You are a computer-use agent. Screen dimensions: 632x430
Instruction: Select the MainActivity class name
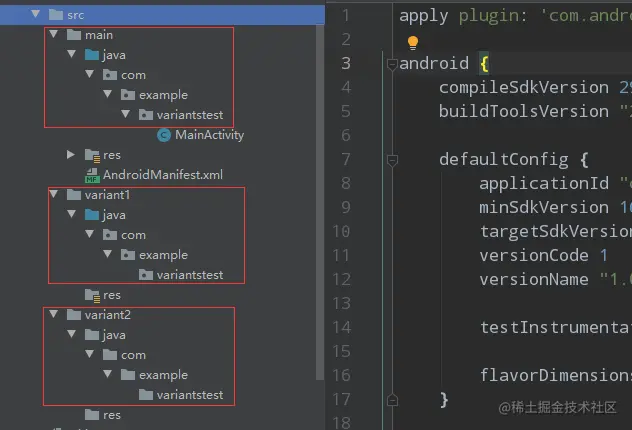[x=210, y=135]
